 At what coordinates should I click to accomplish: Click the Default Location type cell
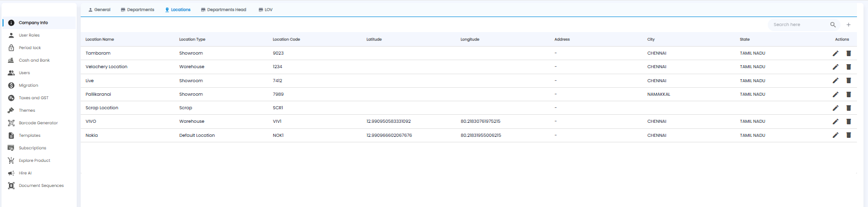point(197,135)
